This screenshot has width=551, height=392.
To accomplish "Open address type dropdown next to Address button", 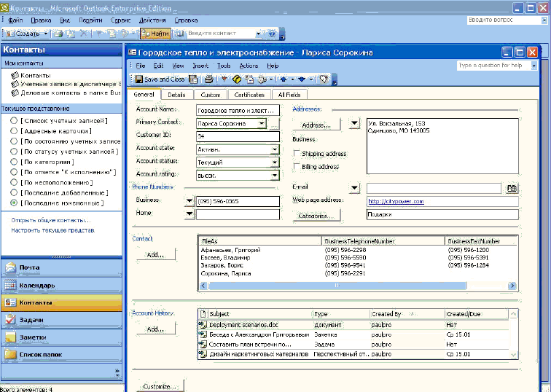I will point(354,123).
